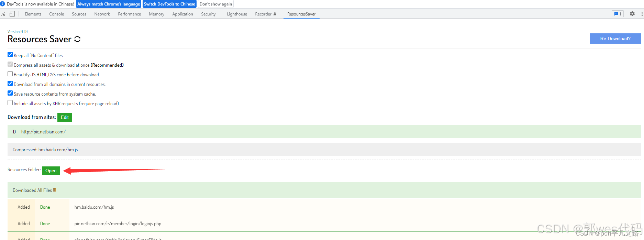Open the DevTools three-dot customize menu
644x240 pixels.
642,14
